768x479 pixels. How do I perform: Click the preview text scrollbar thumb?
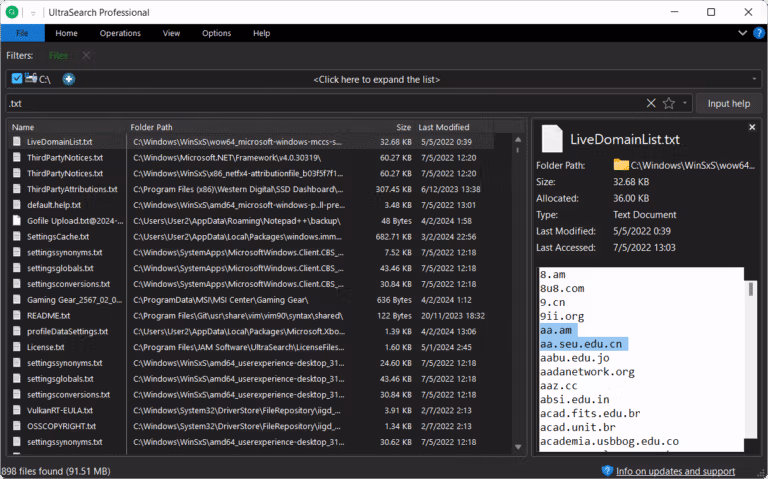point(750,289)
